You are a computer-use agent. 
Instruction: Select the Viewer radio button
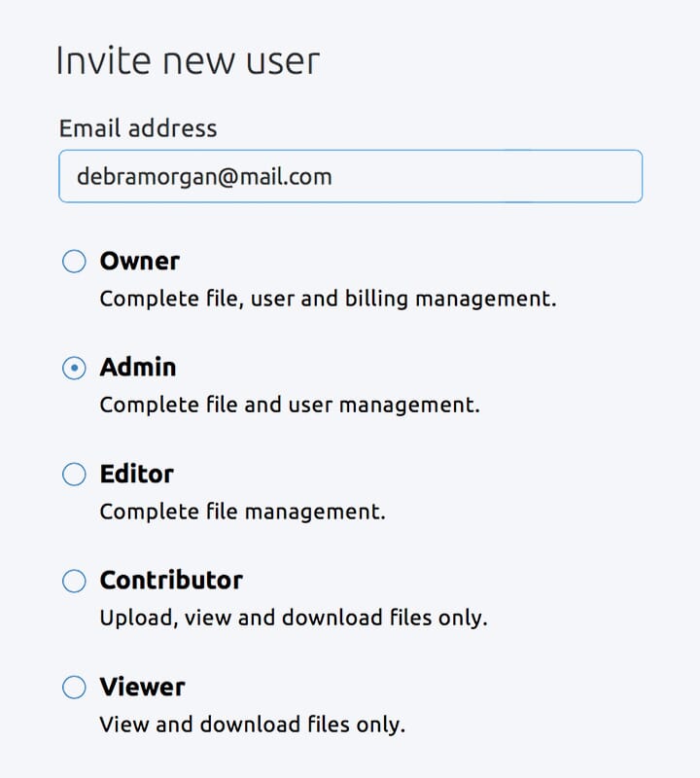coord(74,688)
